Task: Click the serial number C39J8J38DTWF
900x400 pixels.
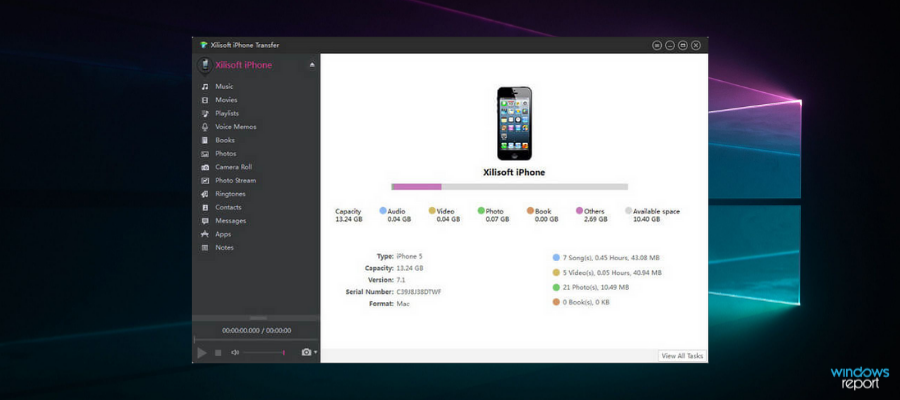Action: [419, 292]
